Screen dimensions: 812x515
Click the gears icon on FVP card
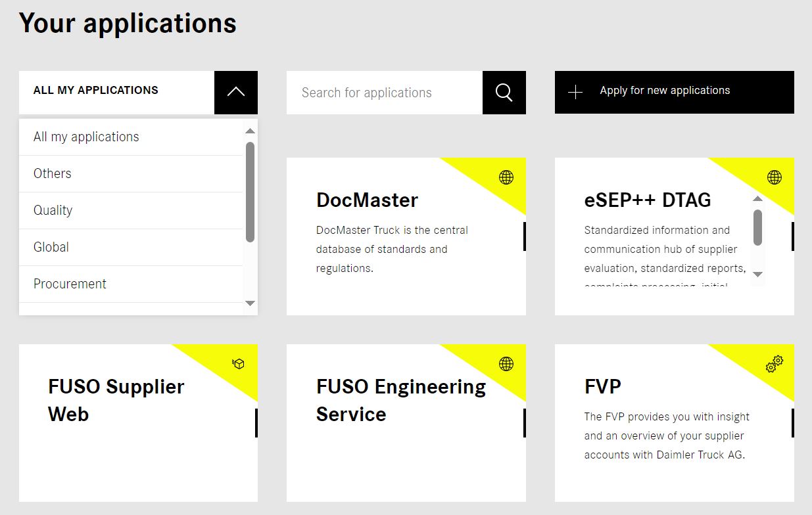point(775,363)
